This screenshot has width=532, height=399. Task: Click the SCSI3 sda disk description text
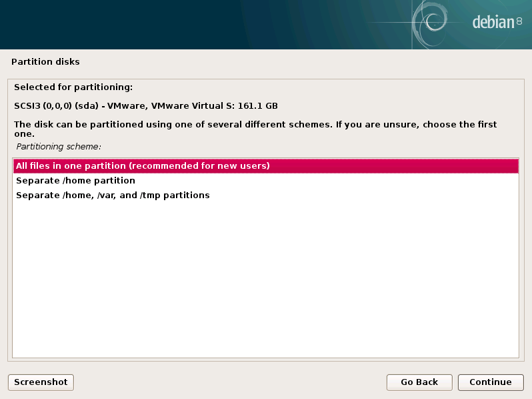point(146,106)
